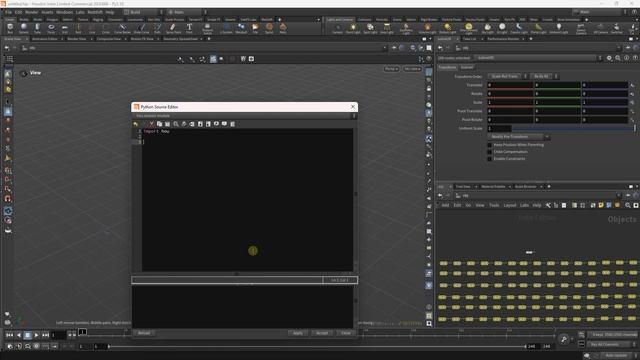Open the Windows menu
Image resolution: width=640 pixels, height=360 pixels.
pyautogui.click(x=64, y=12)
